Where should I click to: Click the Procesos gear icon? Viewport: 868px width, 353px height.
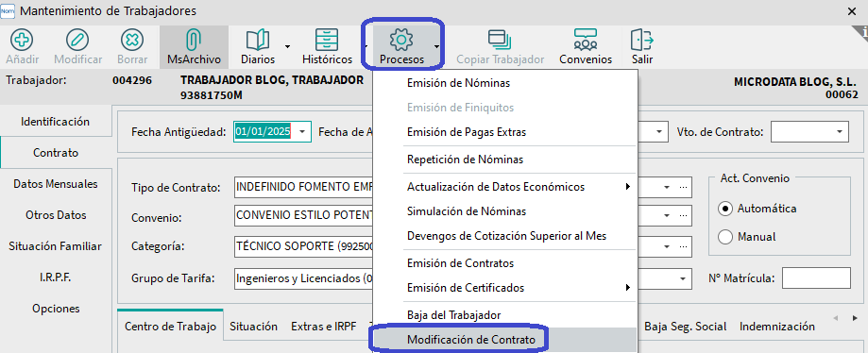pos(401,40)
